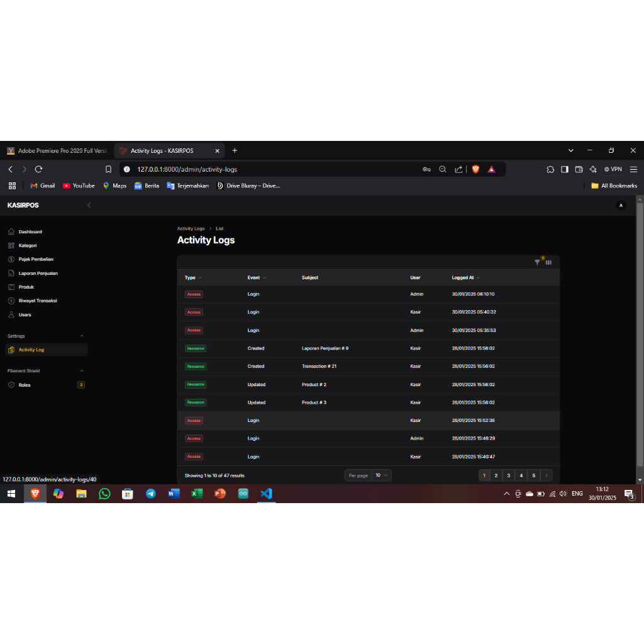The height and width of the screenshot is (644, 644).
Task: Click the KASIRPOS brand logo
Action: [x=23, y=206]
